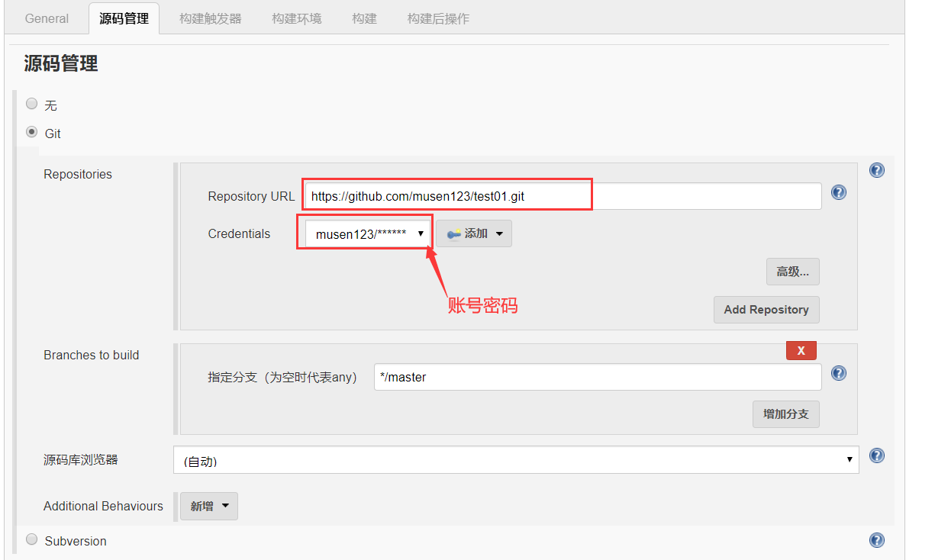Click help icon beside Repository URL field
The height and width of the screenshot is (560, 935).
[839, 192]
